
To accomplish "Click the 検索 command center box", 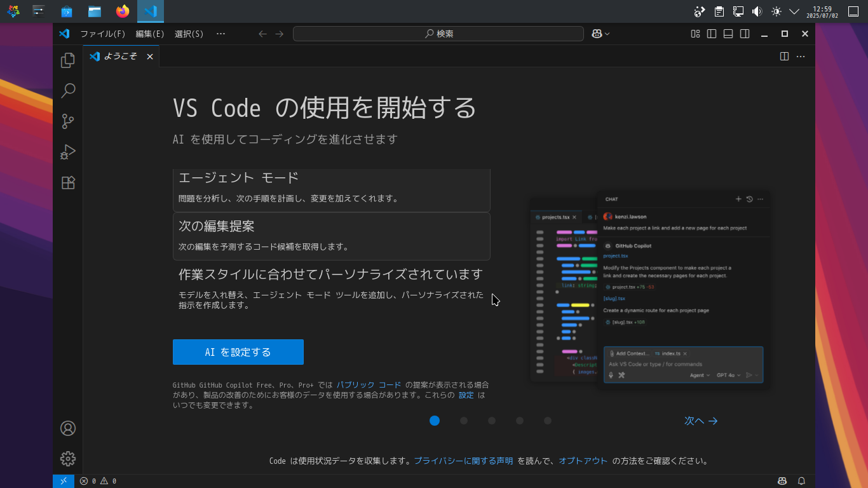I will [x=438, y=34].
